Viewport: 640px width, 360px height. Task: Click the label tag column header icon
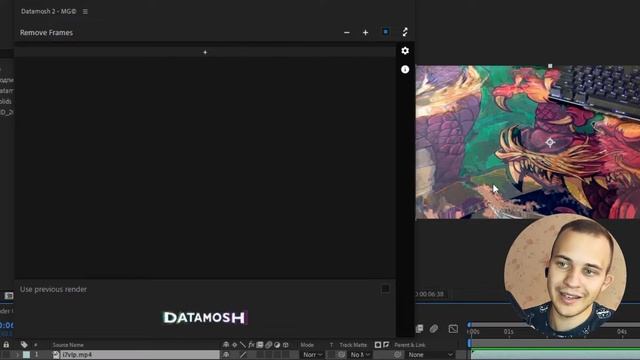tap(24, 345)
